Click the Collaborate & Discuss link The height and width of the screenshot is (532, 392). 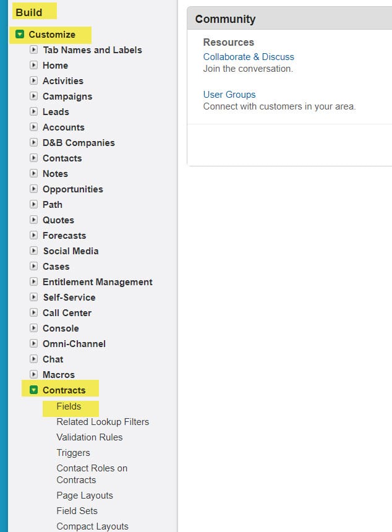[249, 56]
